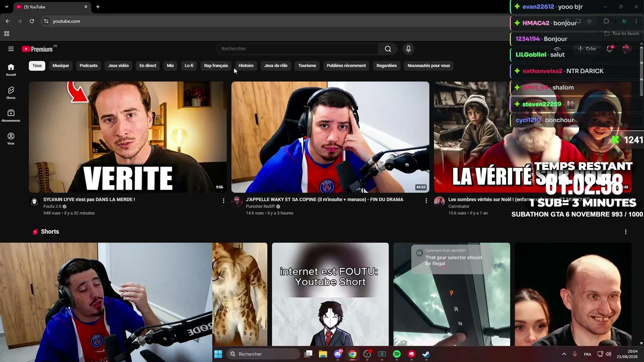Open the Chrome extensions puzzle icon
644x362 pixels.
(606, 21)
